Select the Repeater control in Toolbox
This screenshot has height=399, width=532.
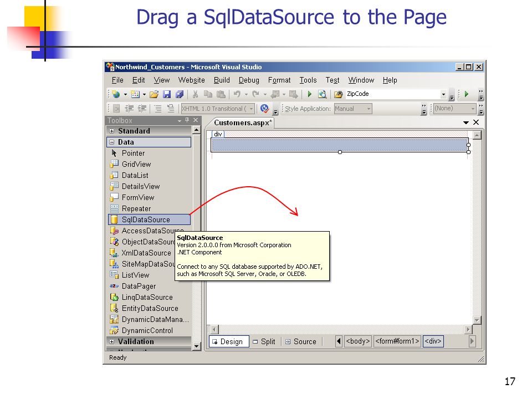(149, 209)
